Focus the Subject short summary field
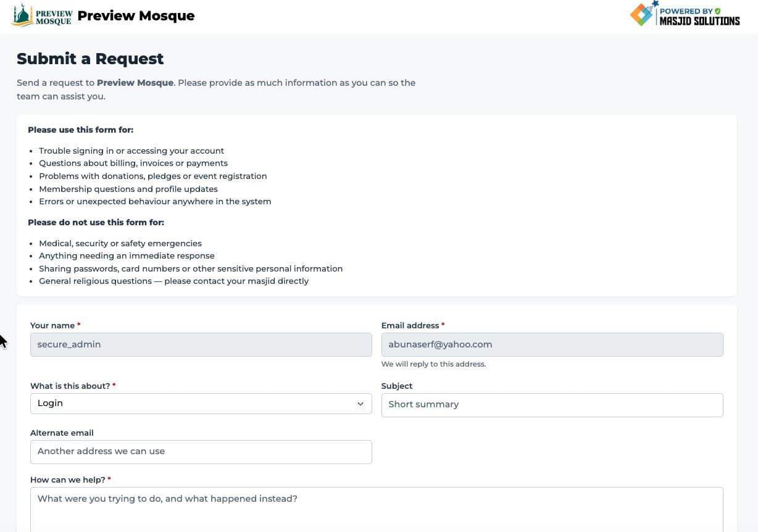Viewport: 758px width, 532px height. point(552,405)
